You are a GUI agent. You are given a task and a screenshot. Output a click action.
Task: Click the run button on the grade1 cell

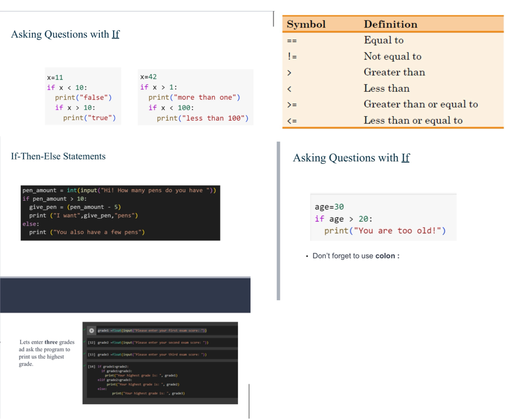pos(92,330)
